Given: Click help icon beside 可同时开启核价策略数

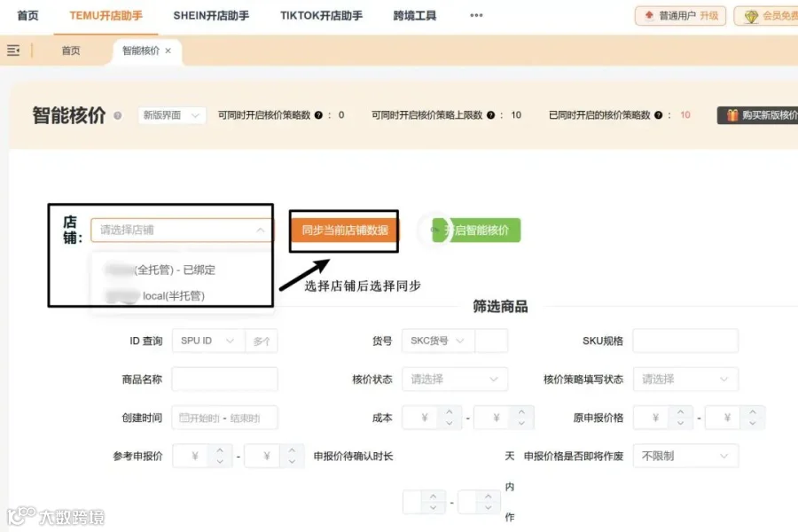Looking at the screenshot, I should point(318,115).
